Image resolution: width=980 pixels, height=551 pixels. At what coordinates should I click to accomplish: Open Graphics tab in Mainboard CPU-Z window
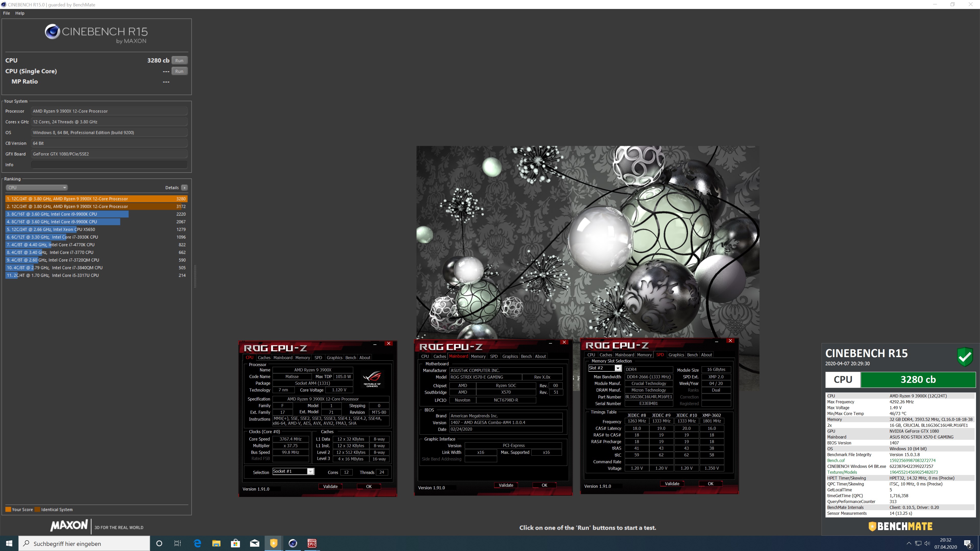coord(510,356)
